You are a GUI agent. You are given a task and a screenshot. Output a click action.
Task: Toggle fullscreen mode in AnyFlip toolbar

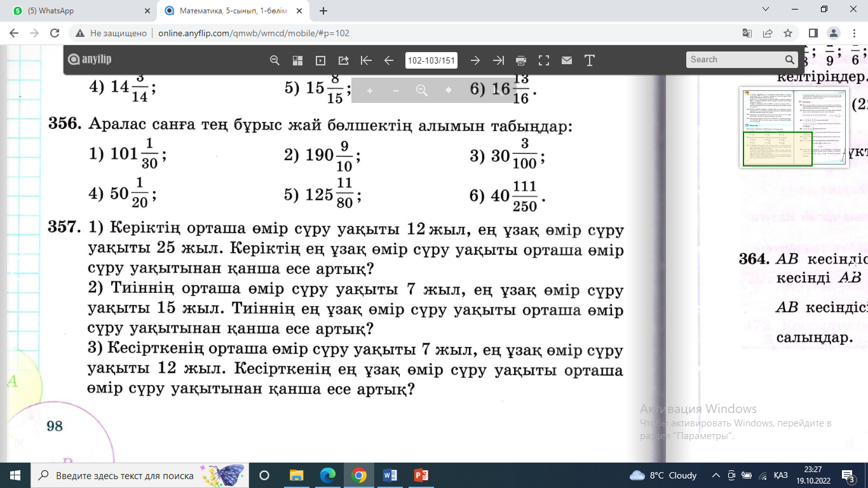[x=544, y=60]
